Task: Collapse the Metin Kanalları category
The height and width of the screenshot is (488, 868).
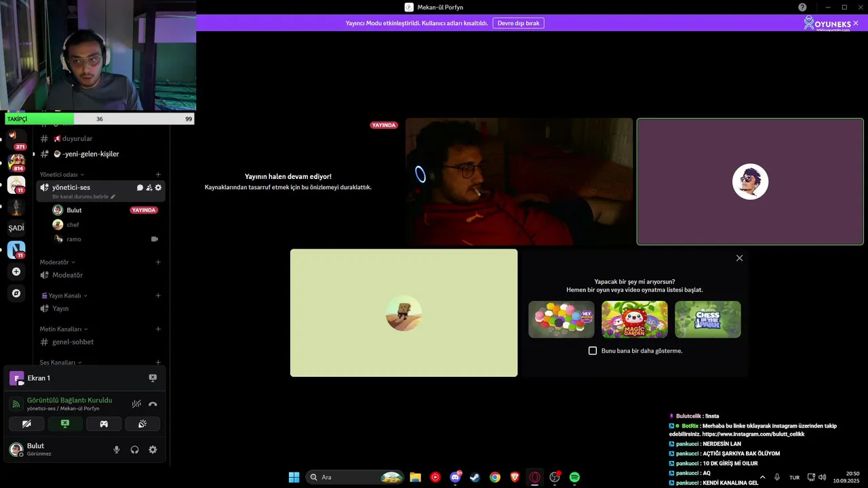Action: point(64,329)
